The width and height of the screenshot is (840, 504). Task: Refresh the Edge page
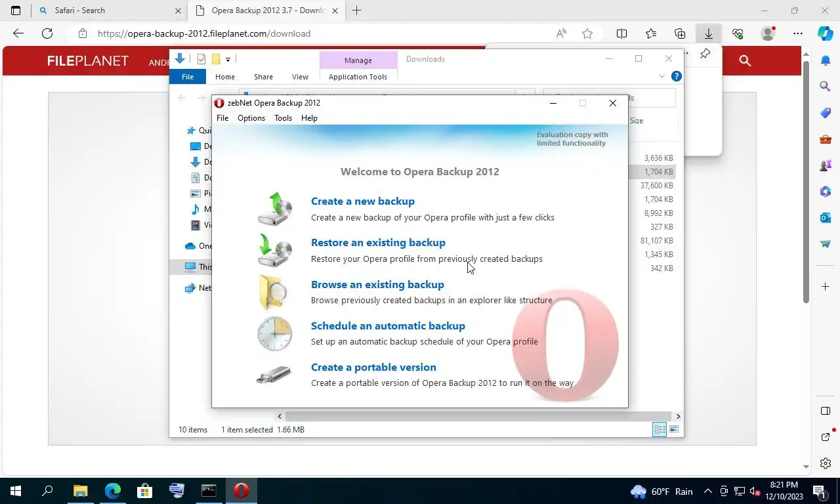click(x=47, y=33)
